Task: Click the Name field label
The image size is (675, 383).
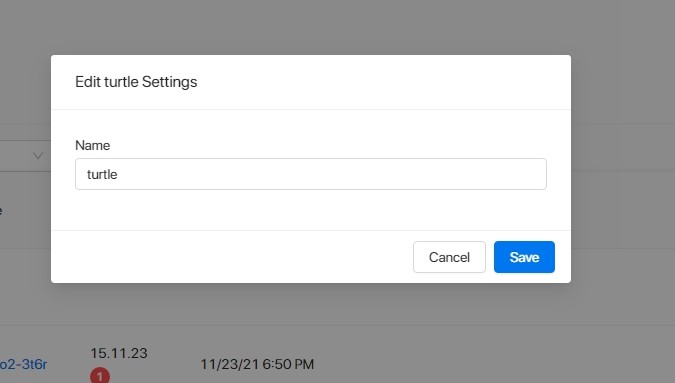Action: coord(93,145)
